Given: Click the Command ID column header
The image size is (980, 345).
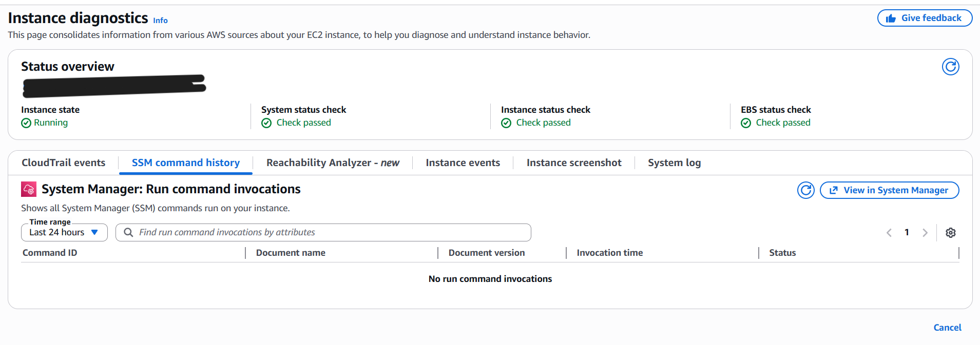Looking at the screenshot, I should pyautogui.click(x=50, y=253).
